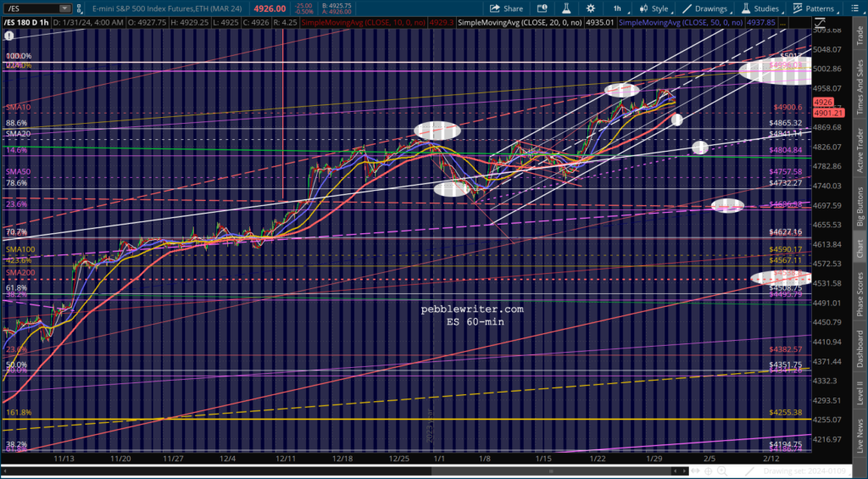The image size is (868, 479).
Task: Click the candlestick icon beside Style
Action: click(643, 8)
